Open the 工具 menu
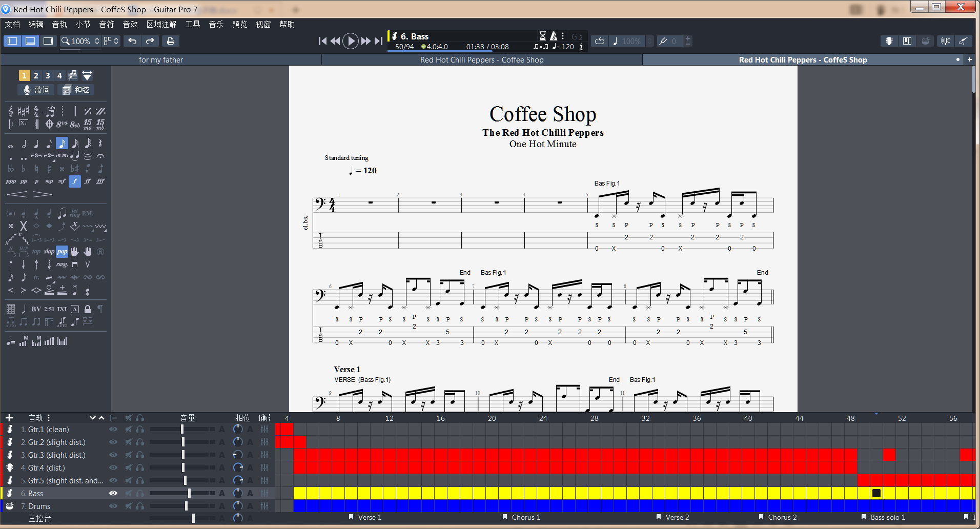This screenshot has height=529, width=980. [192, 24]
